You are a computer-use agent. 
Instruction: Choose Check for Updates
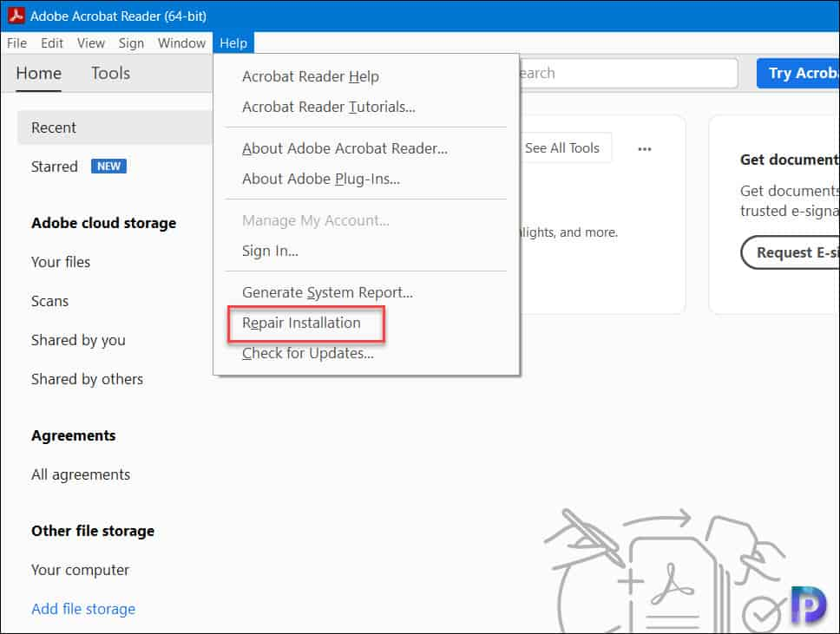tap(309, 353)
